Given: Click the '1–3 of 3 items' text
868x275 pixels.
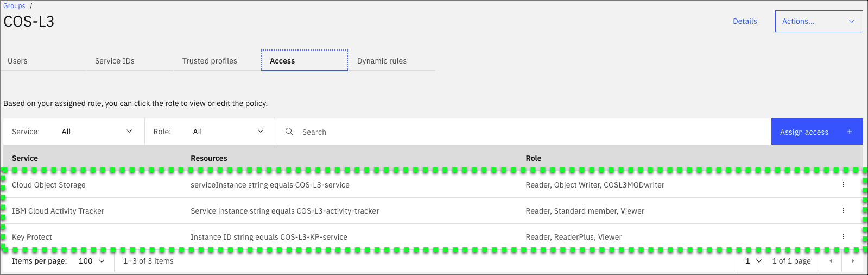Looking at the screenshot, I should (x=148, y=261).
